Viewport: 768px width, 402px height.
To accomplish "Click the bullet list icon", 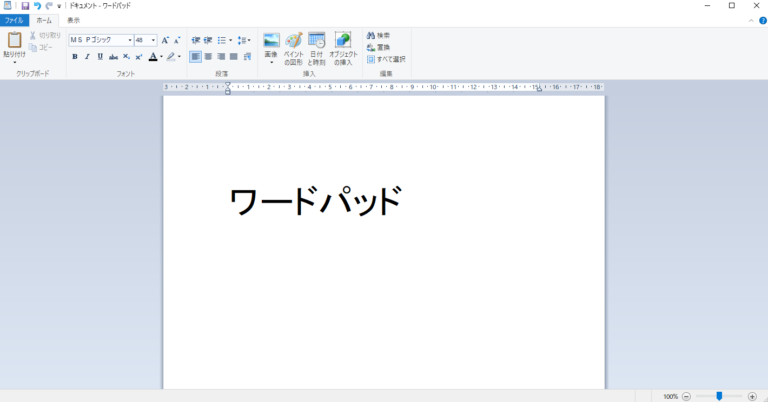I will coord(222,40).
